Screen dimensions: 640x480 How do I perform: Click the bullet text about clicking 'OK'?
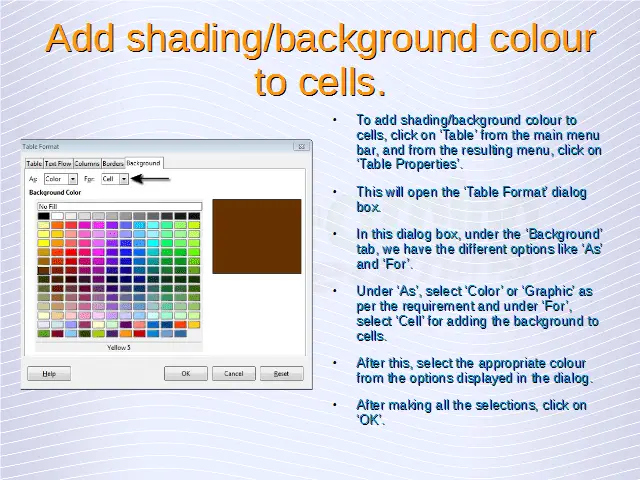click(470, 412)
